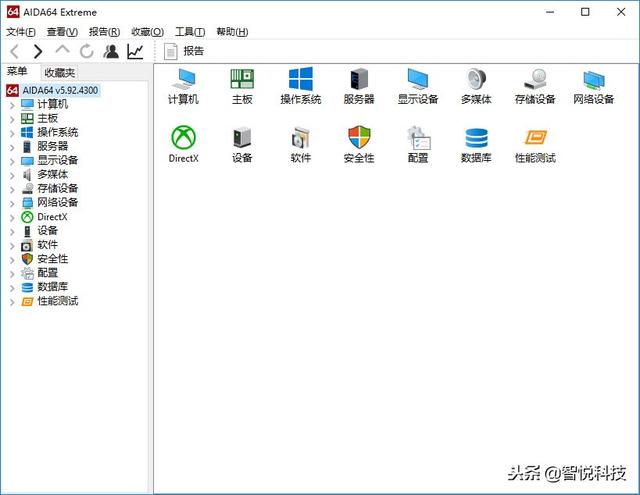Select 多媒体 in the left tree
This screenshot has height=495, width=640.
tap(44, 174)
